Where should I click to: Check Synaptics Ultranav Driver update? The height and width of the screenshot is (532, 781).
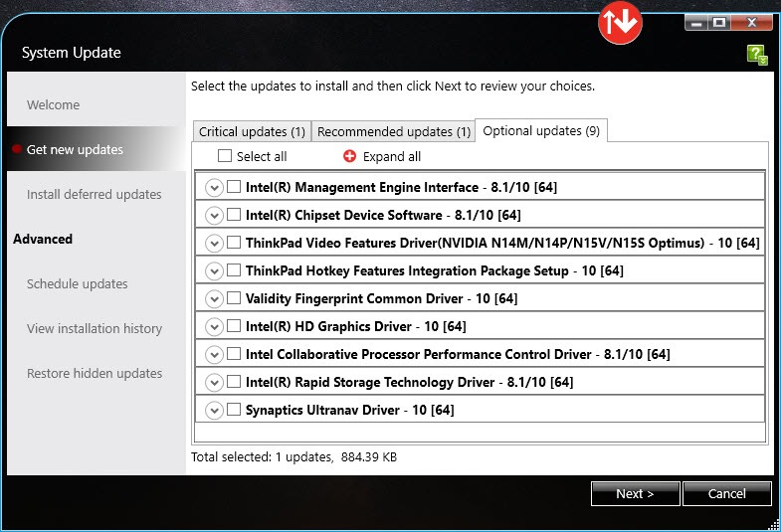234,410
